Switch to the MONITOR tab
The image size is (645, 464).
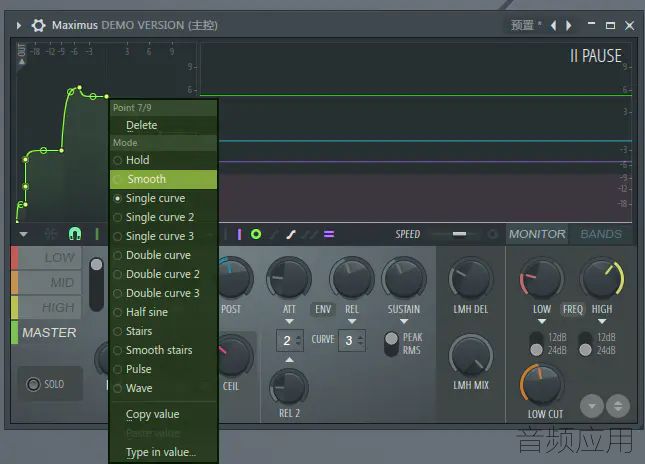coord(537,234)
